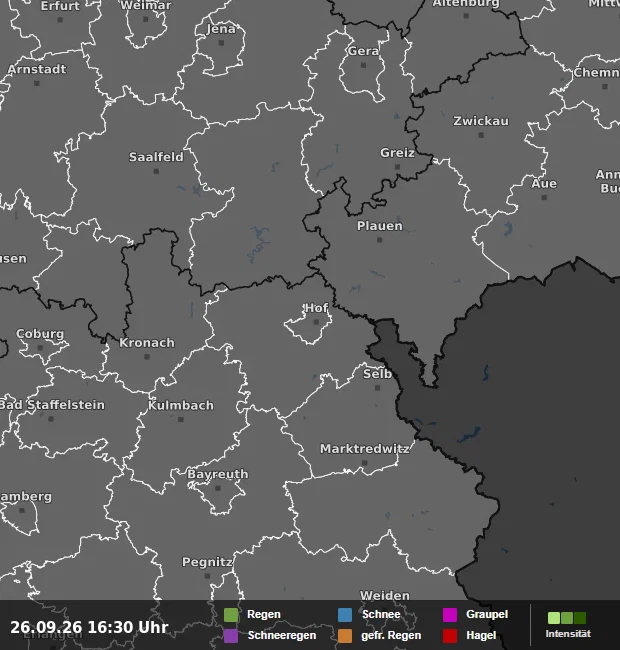The height and width of the screenshot is (650, 620).
Task: Click the Kronach city marker
Action: point(147,357)
